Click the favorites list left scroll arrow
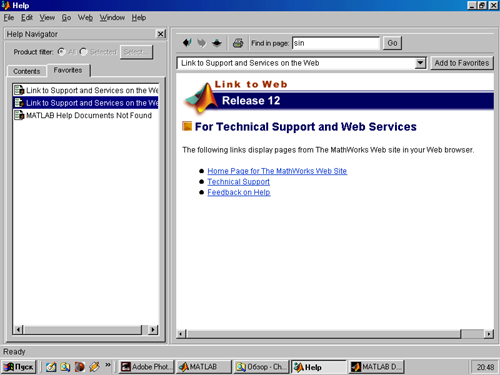The image size is (500, 375). (19, 330)
